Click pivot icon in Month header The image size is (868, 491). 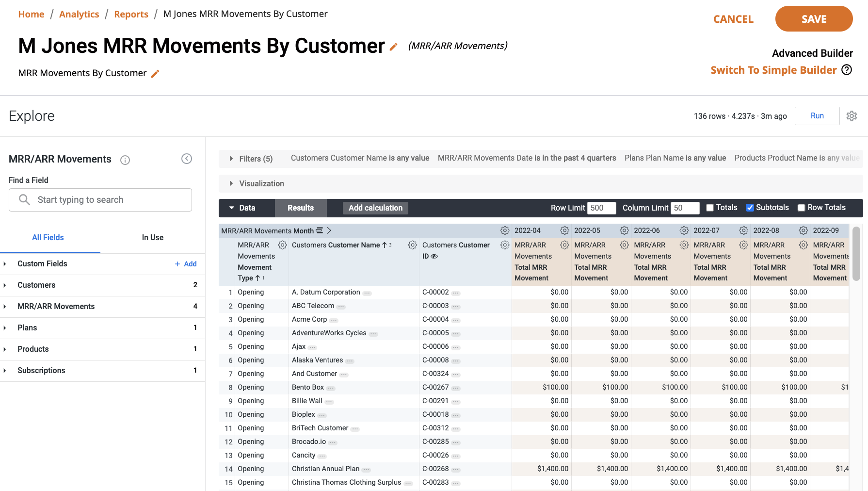[x=319, y=230]
